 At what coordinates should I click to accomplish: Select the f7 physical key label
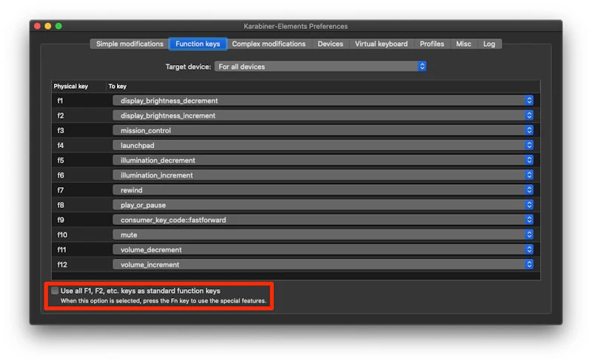[x=61, y=190]
